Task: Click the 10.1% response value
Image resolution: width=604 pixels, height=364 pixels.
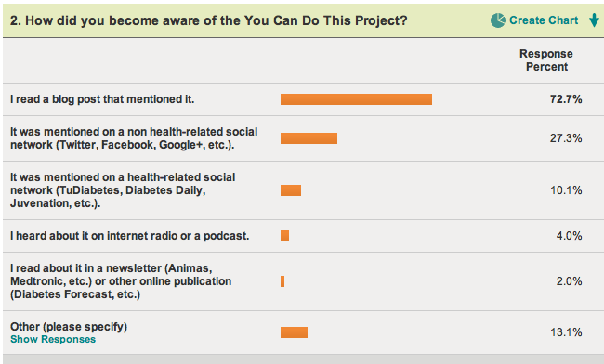Action: pyautogui.click(x=566, y=190)
